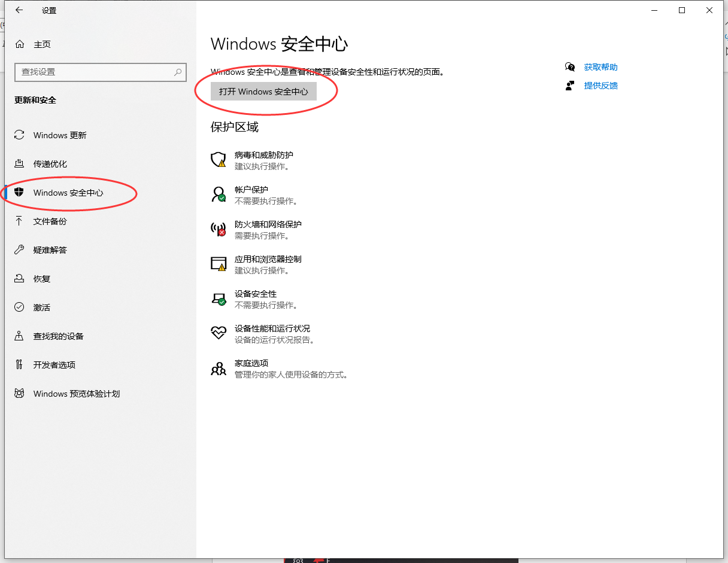This screenshot has width=728, height=563.
Task: Go to 开发者选项 in sidebar
Action: (x=54, y=365)
